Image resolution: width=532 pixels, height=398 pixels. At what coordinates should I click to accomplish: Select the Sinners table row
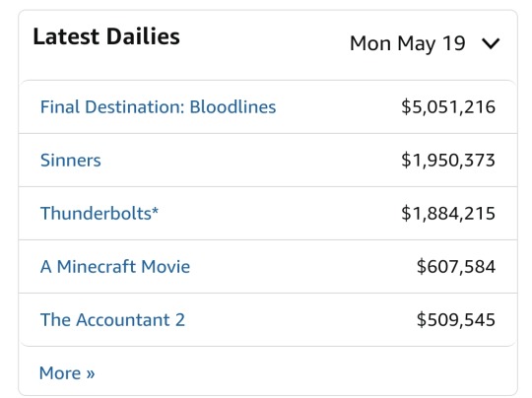pos(268,161)
